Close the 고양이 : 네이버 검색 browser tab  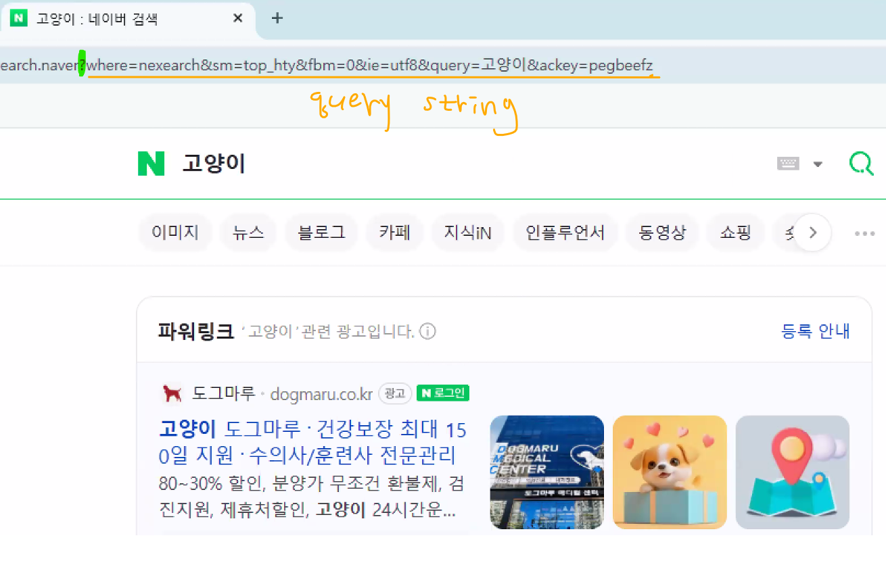click(x=237, y=18)
